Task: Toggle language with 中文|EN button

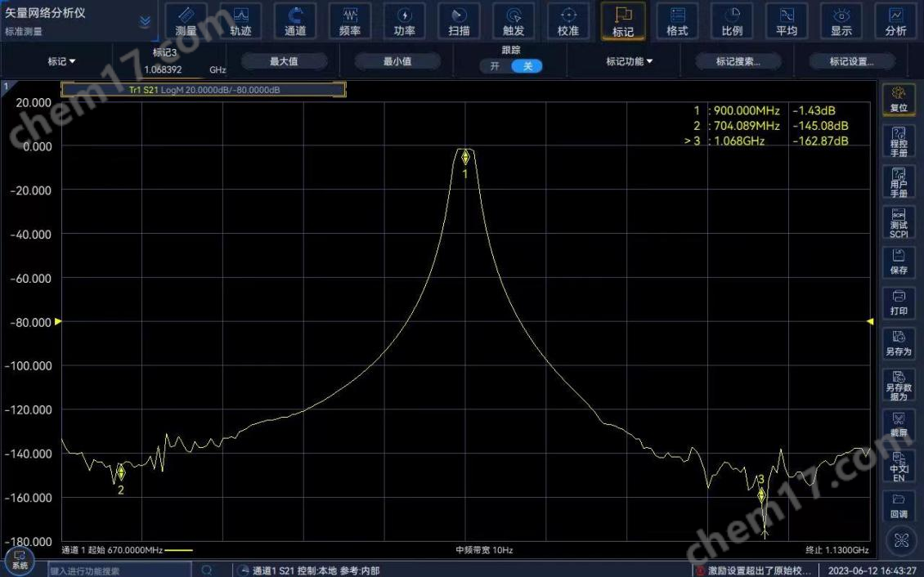Action: [x=899, y=467]
